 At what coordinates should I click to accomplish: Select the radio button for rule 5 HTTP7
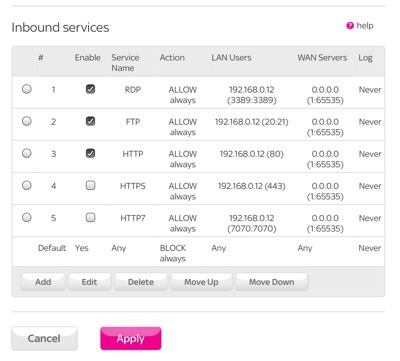[x=27, y=218]
